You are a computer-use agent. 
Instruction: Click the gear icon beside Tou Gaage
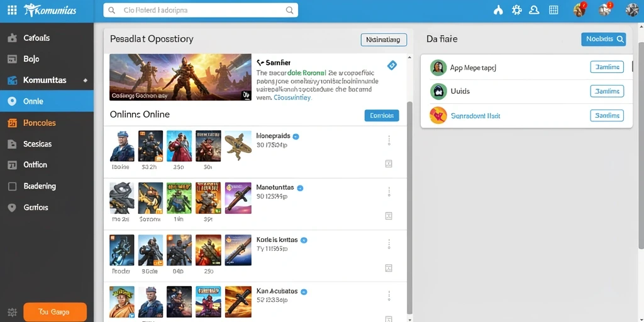(12, 312)
